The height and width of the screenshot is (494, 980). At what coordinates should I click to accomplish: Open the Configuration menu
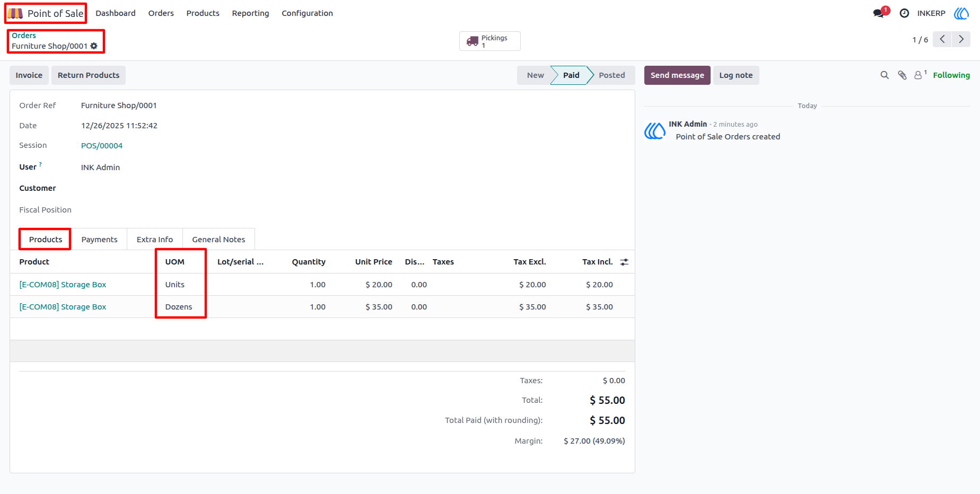click(308, 13)
